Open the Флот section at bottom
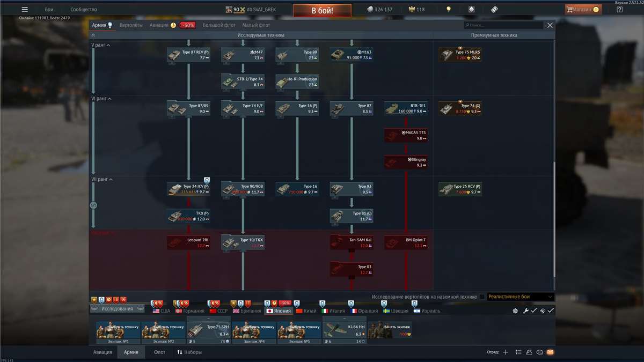Viewport: 644px width, 362px height. pyautogui.click(x=159, y=352)
